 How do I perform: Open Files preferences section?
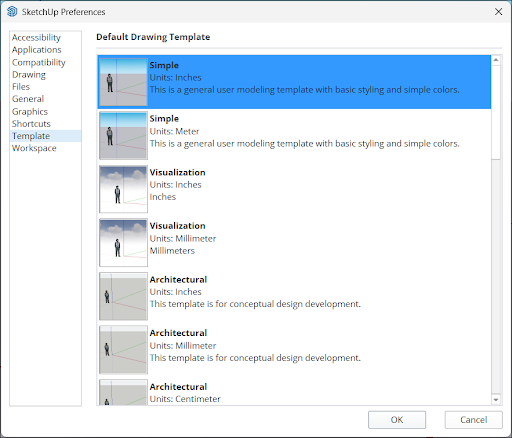pyautogui.click(x=21, y=87)
